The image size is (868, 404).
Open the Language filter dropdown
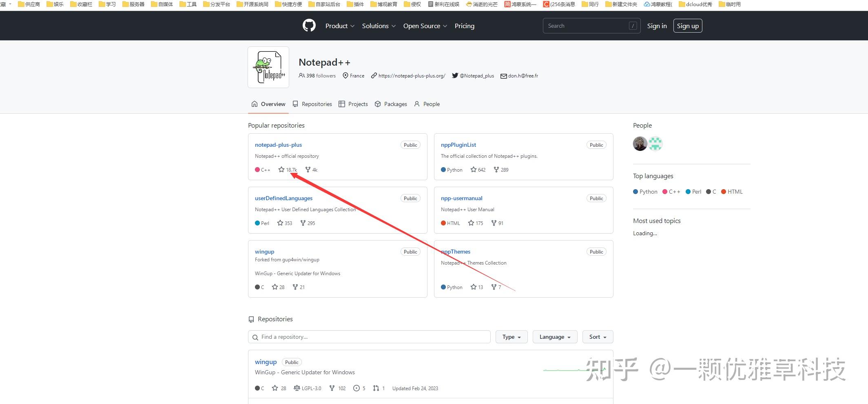(554, 337)
